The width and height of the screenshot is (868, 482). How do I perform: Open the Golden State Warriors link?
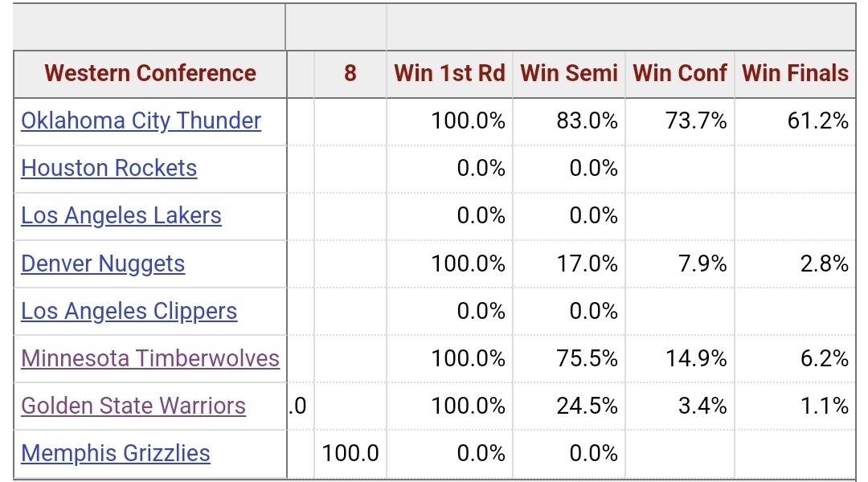(x=133, y=406)
